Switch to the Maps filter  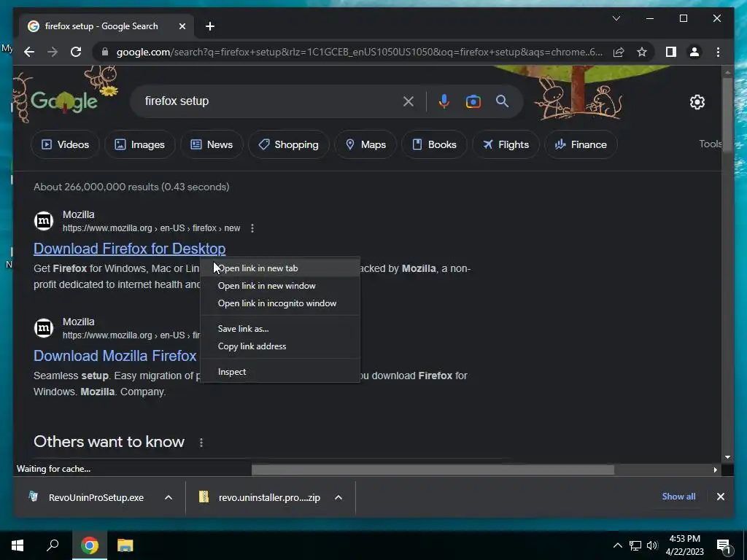[365, 144]
